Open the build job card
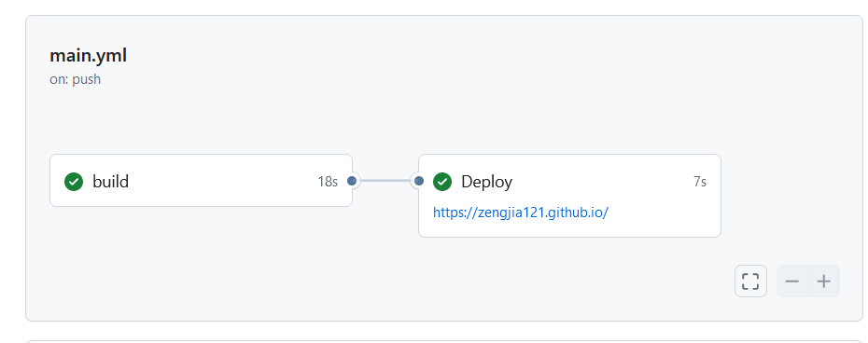The image size is (868, 343). coord(201,180)
